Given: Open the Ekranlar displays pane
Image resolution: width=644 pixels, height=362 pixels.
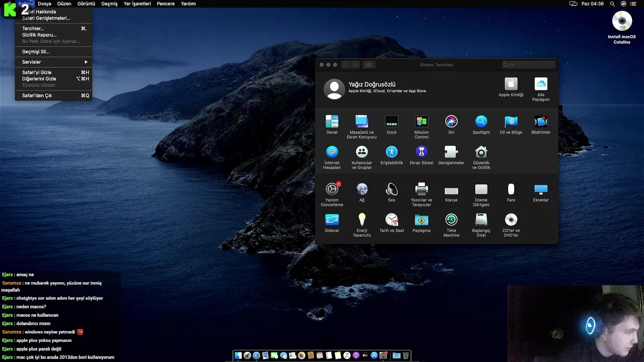Looking at the screenshot, I should pyautogui.click(x=541, y=193).
